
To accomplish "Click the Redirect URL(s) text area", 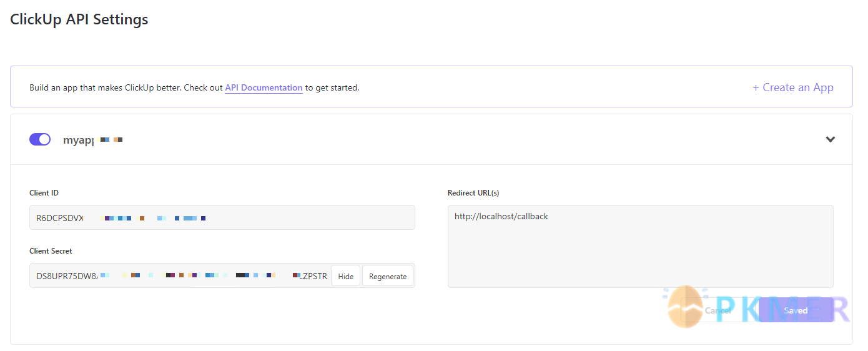I will [x=641, y=246].
